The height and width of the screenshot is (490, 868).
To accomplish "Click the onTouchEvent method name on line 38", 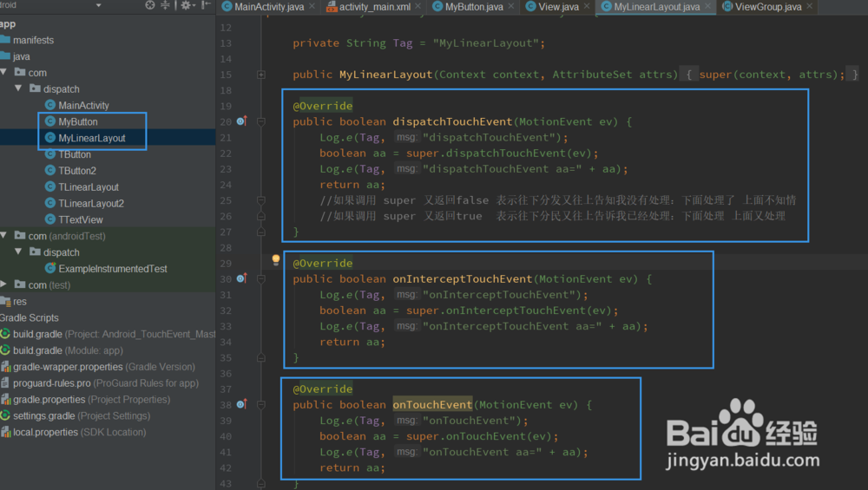I will [x=432, y=404].
